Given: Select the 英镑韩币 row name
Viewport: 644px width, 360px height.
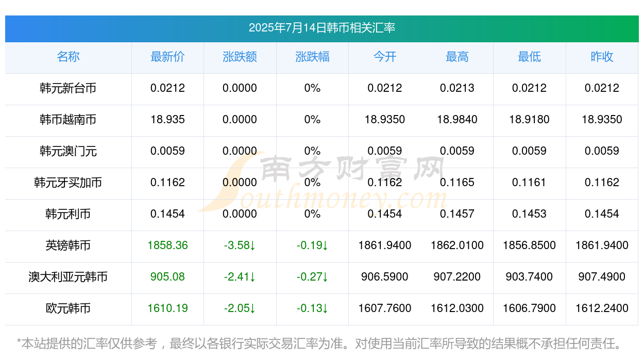Looking at the screenshot, I should (x=68, y=246).
